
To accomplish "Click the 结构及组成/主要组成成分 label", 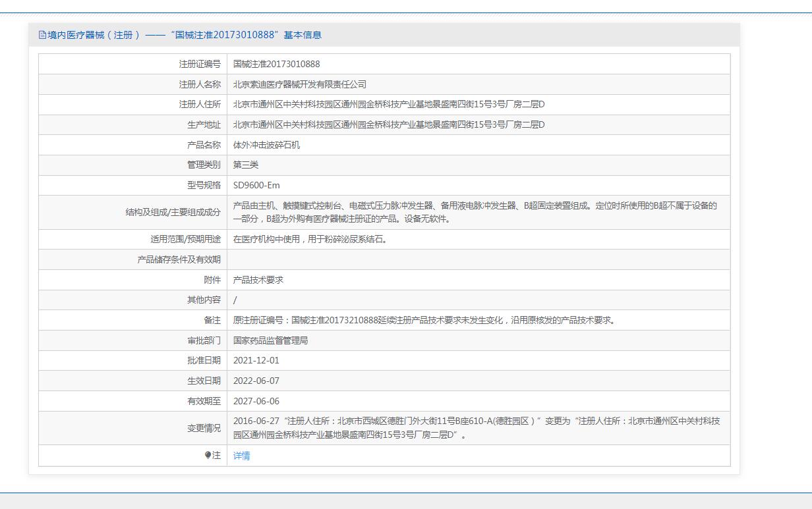I will pos(173,212).
